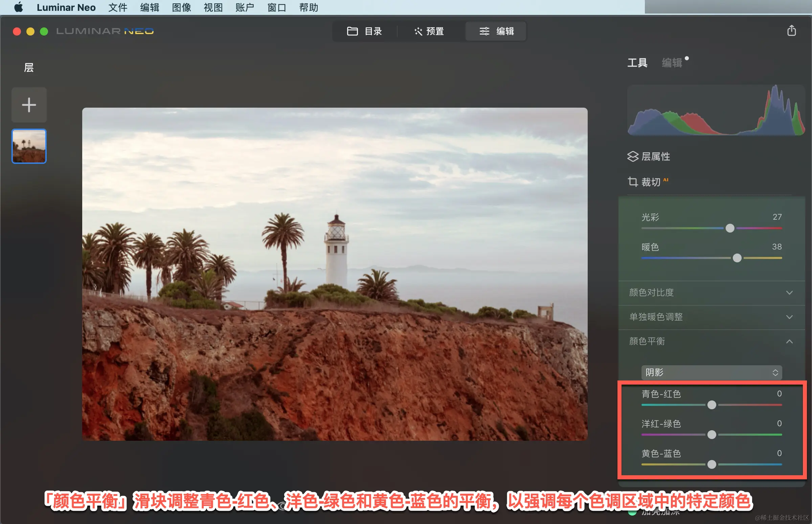Switch to the Presets (预置) view

[x=429, y=31]
